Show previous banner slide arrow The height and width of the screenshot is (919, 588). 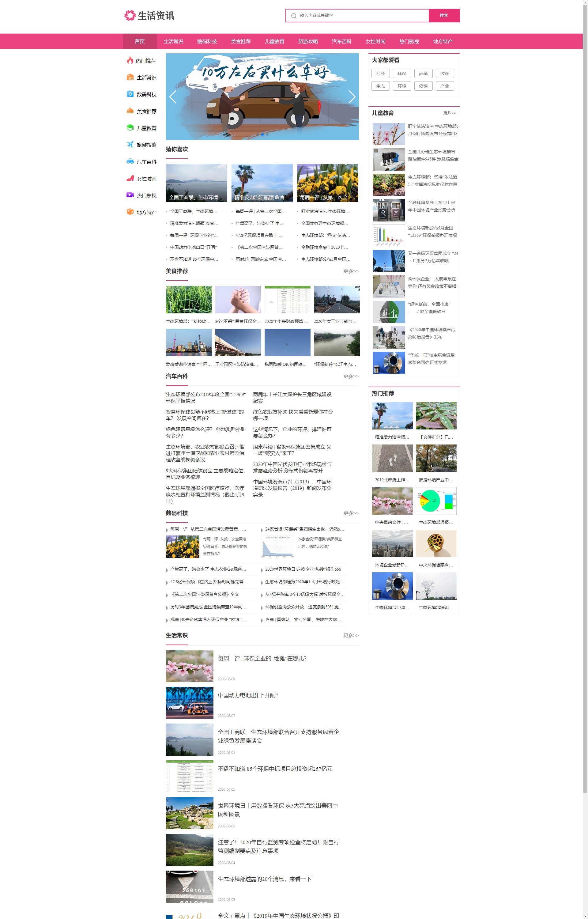[173, 97]
